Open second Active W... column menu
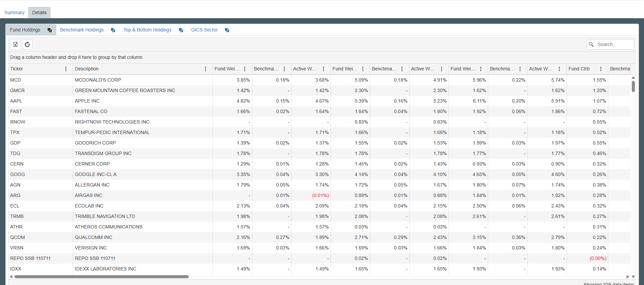 pyautogui.click(x=441, y=69)
